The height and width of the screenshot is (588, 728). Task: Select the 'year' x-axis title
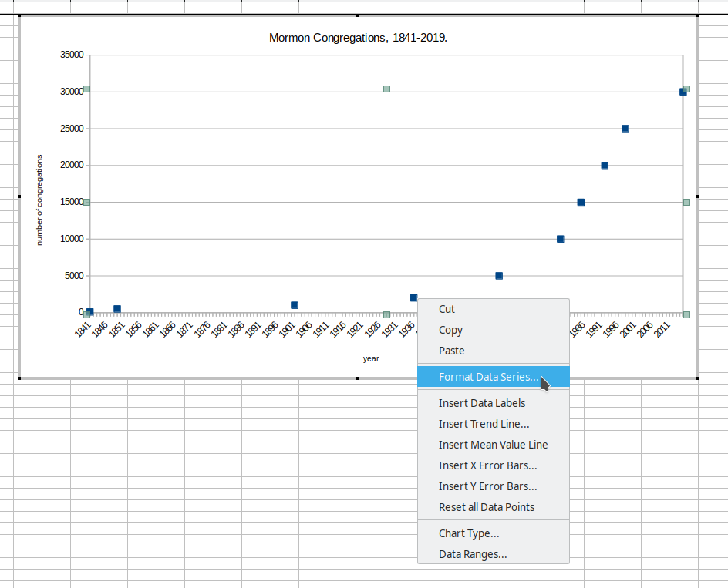pos(371,359)
